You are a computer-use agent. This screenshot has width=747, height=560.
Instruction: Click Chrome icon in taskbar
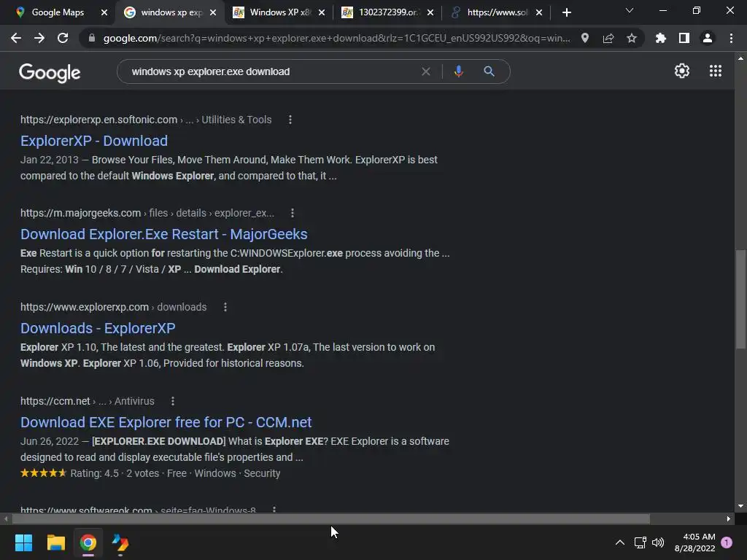click(88, 542)
